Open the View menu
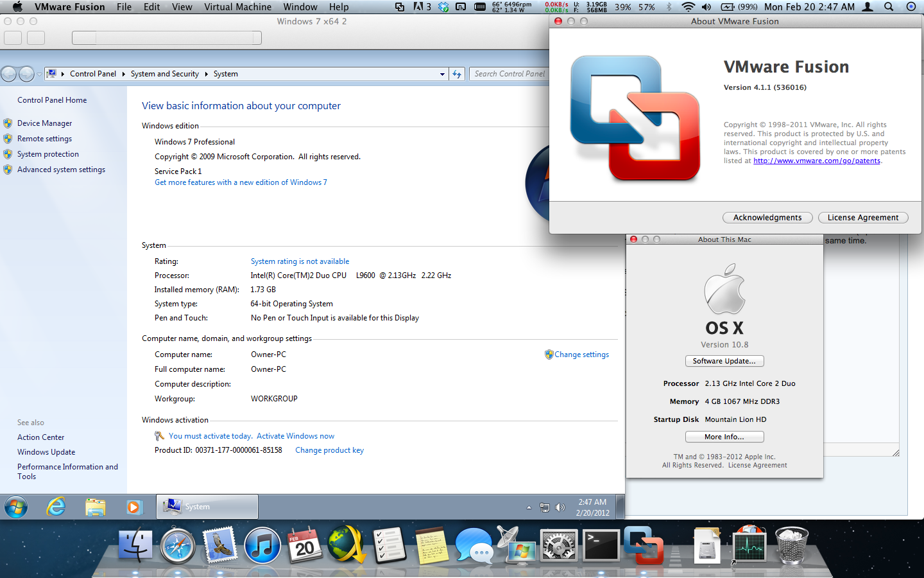Screen dimensions: 924x578 click(x=182, y=6)
